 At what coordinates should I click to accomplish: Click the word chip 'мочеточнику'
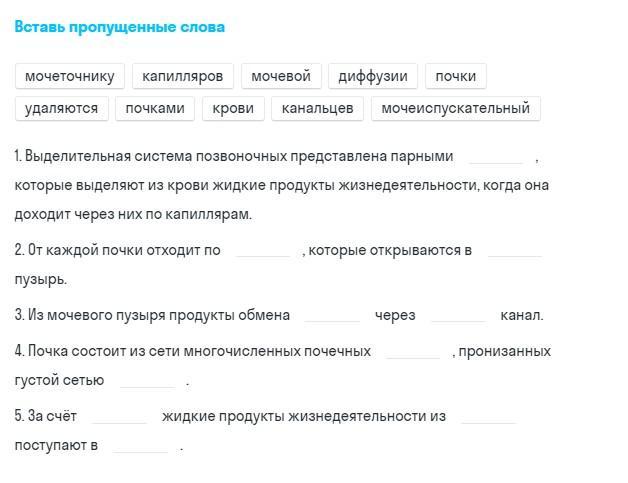[70, 76]
